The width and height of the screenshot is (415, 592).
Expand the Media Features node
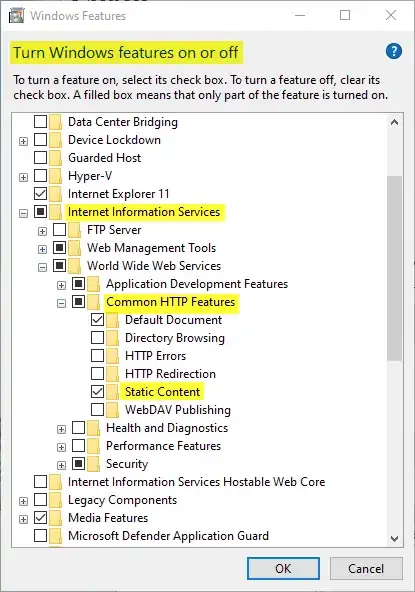(x=23, y=520)
